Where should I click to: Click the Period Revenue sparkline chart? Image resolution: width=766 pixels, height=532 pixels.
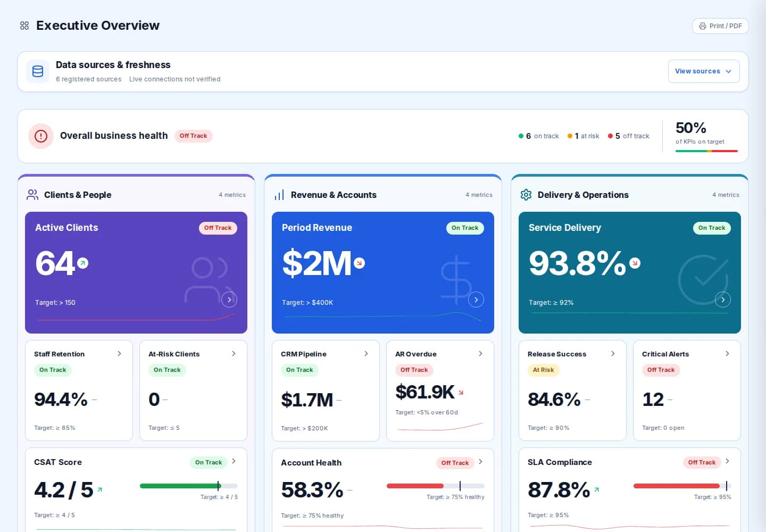click(383, 317)
